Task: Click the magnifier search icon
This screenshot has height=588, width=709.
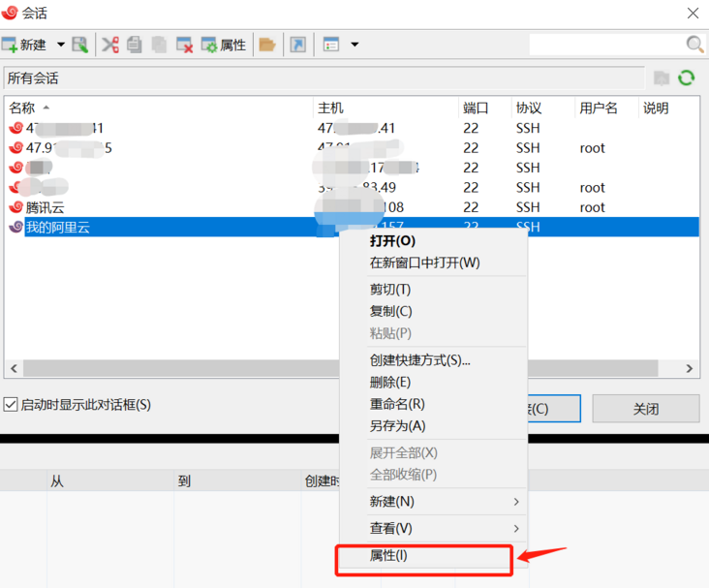Action: tap(694, 45)
